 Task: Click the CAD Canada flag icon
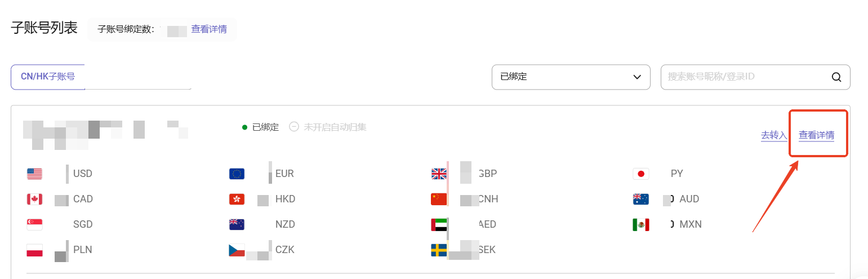[x=34, y=199]
